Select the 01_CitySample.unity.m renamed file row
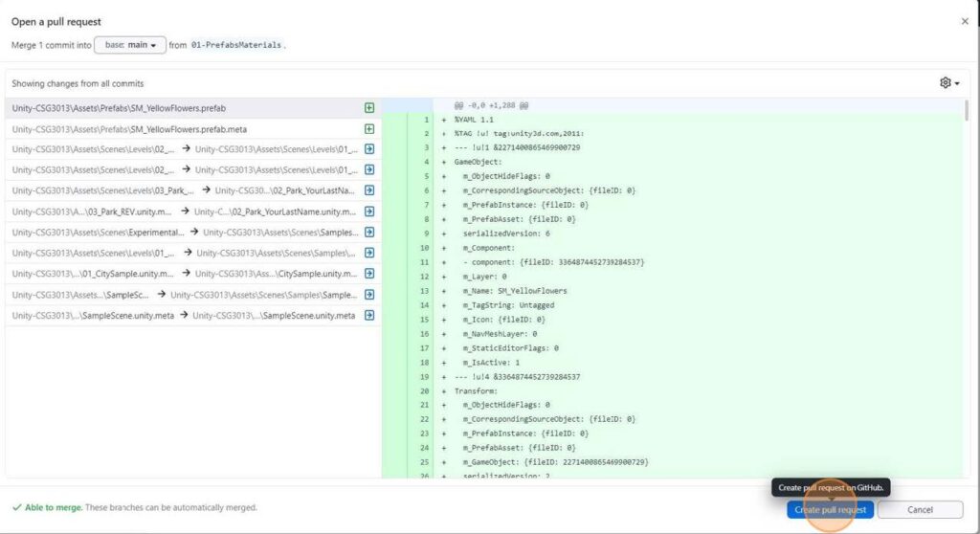The width and height of the screenshot is (980, 534). click(193, 274)
